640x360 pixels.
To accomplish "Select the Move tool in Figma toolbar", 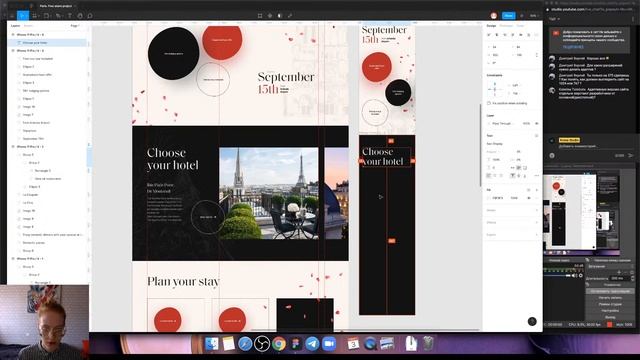I will click(23, 16).
